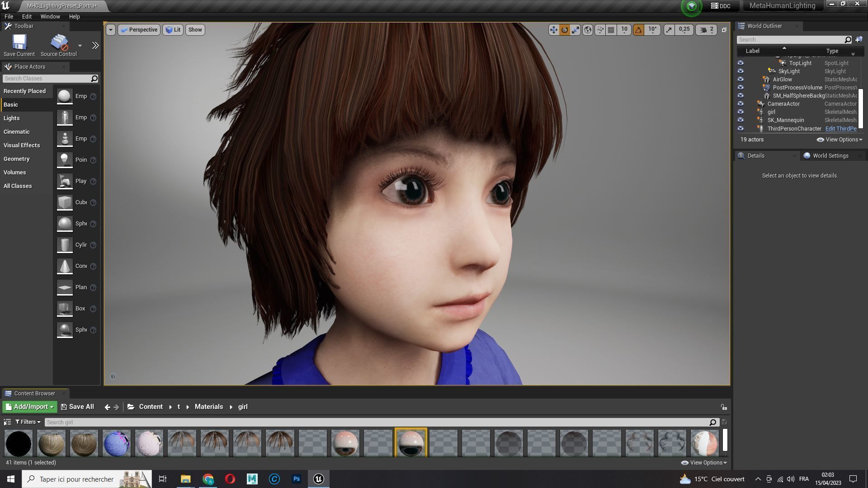Viewport: 868px width, 488px height.
Task: Expand Content Browser View Options
Action: 704,463
